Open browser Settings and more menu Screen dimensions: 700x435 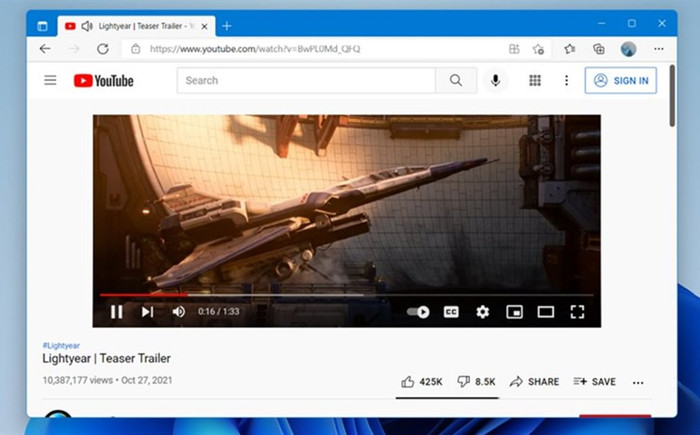(659, 49)
